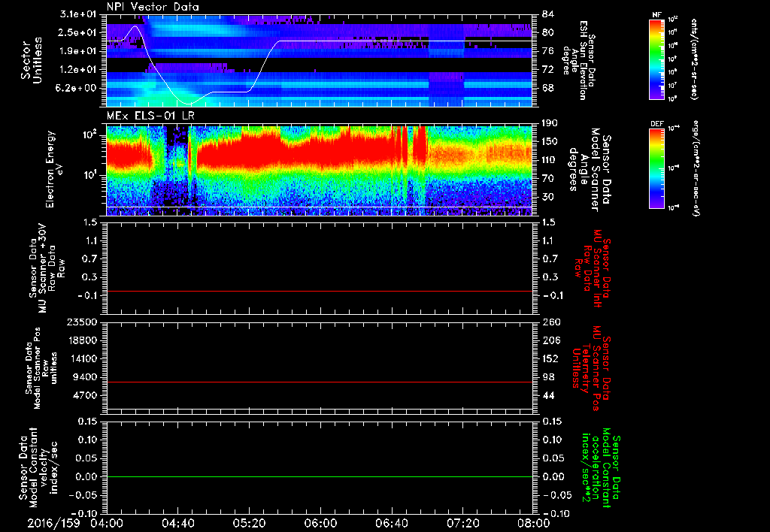This screenshot has width=770, height=532.
Task: Click the "260" telemetry axis tick
Action: [550, 322]
